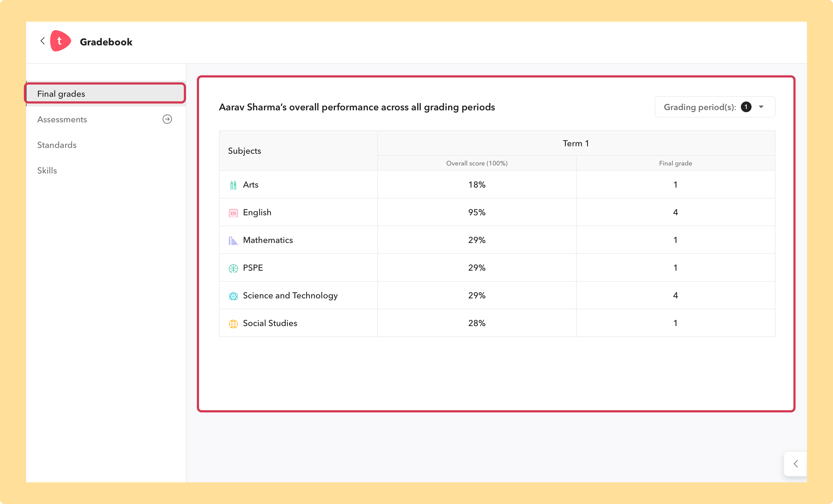Click the Mathematics subject name

tap(268, 240)
